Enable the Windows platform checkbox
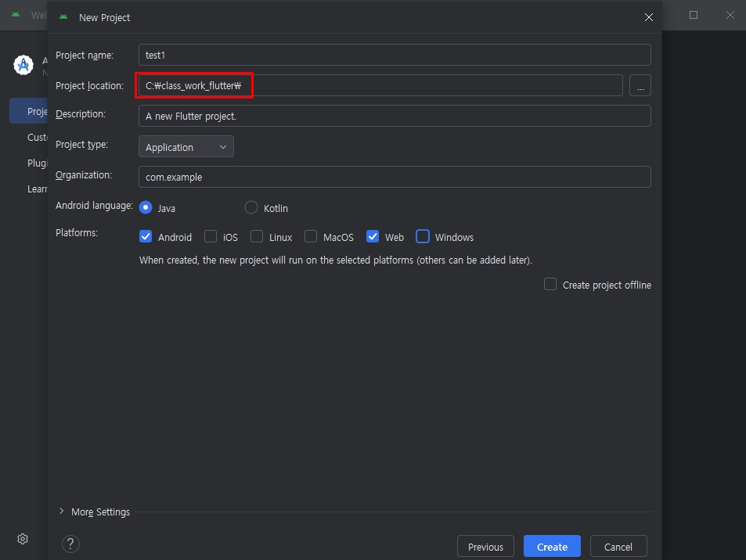746x560 pixels. pyautogui.click(x=423, y=237)
